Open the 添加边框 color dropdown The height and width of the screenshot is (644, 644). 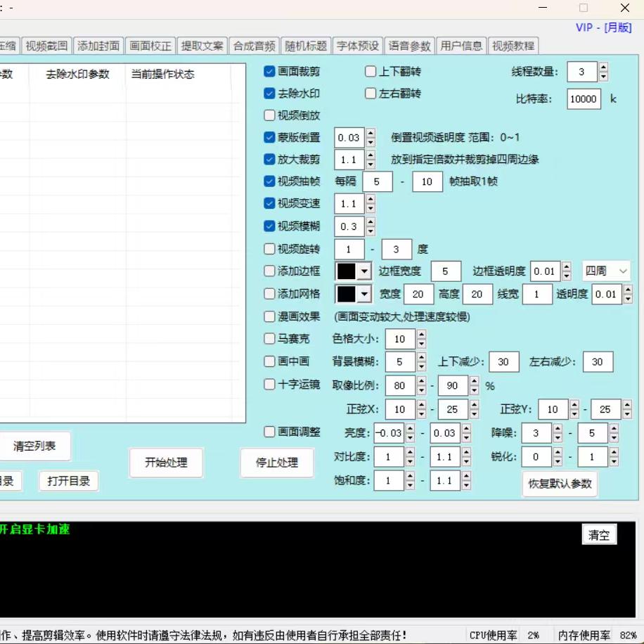(x=364, y=271)
